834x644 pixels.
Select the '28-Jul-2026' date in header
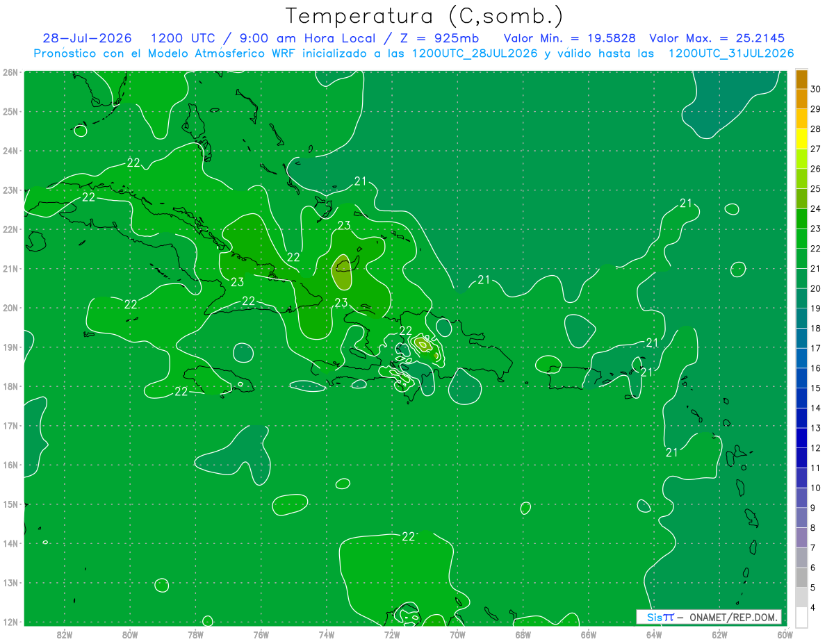pos(87,38)
